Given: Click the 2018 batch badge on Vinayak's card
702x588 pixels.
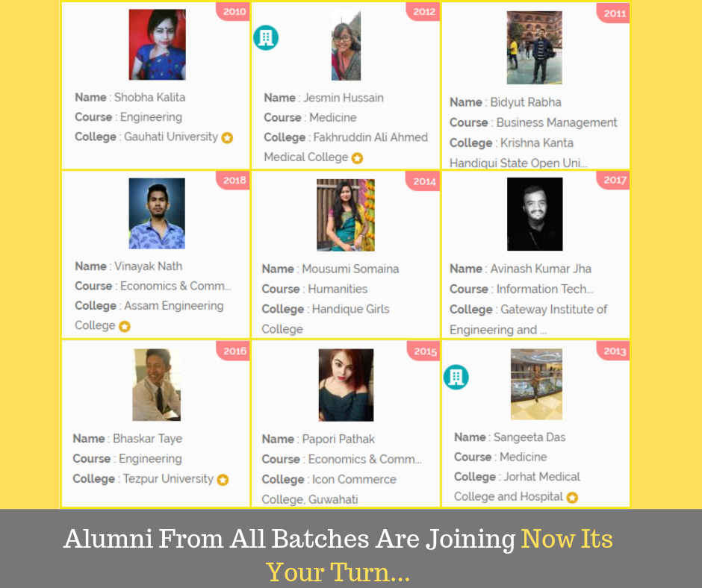Looking at the screenshot, I should pos(233,181).
